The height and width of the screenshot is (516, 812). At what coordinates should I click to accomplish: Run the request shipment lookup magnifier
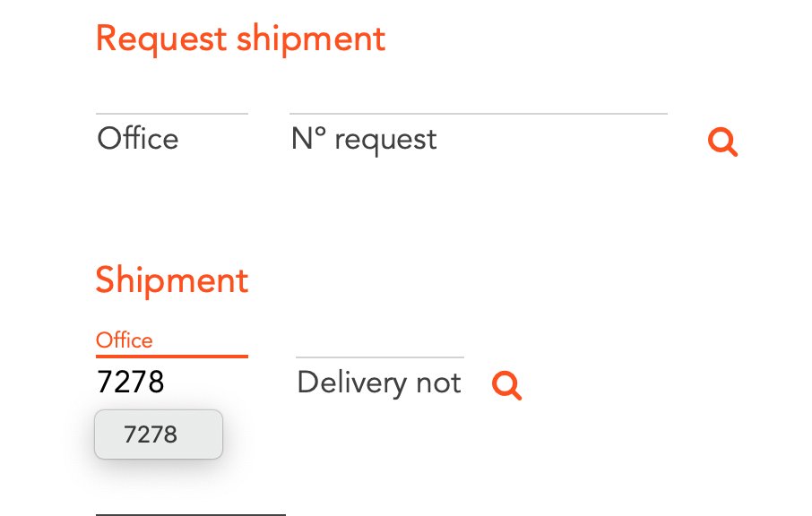[x=722, y=142]
